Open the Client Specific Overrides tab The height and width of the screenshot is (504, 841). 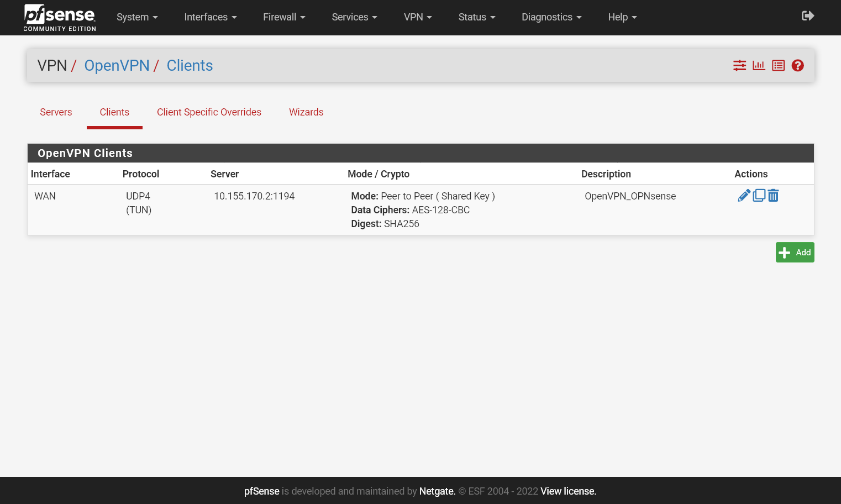[x=209, y=112]
